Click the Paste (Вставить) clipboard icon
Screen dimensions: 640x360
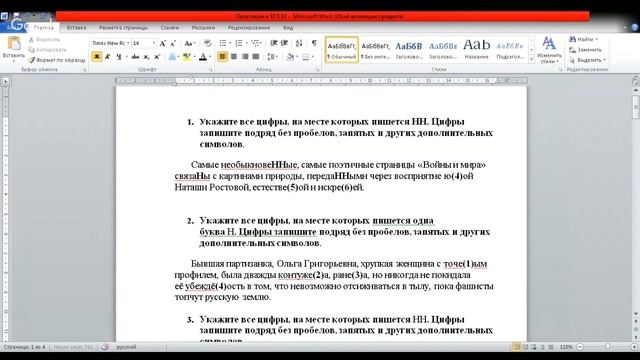pos(13,43)
